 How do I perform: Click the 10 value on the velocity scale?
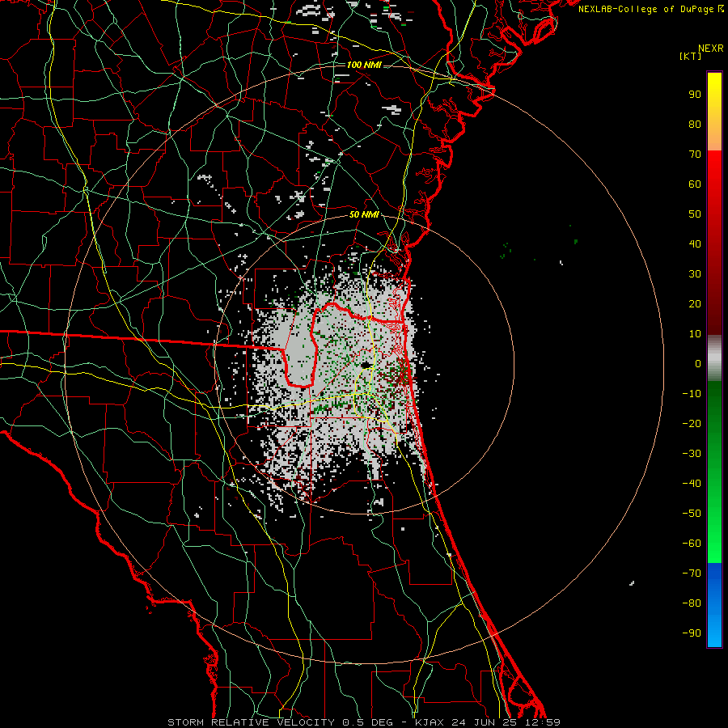[x=695, y=334]
